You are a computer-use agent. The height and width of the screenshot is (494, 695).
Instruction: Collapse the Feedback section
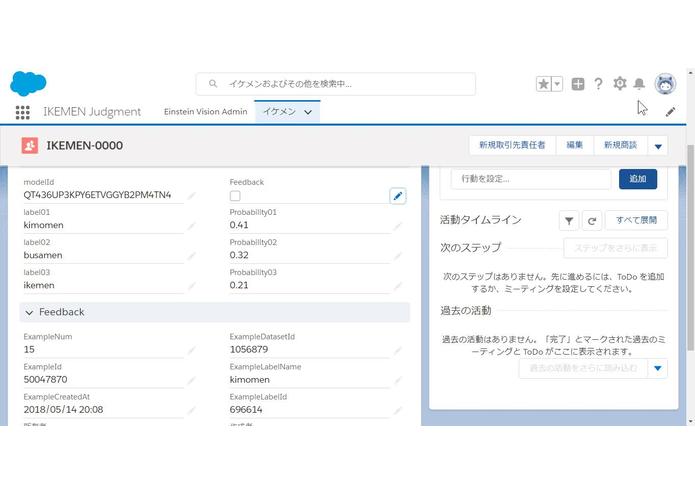click(x=29, y=313)
